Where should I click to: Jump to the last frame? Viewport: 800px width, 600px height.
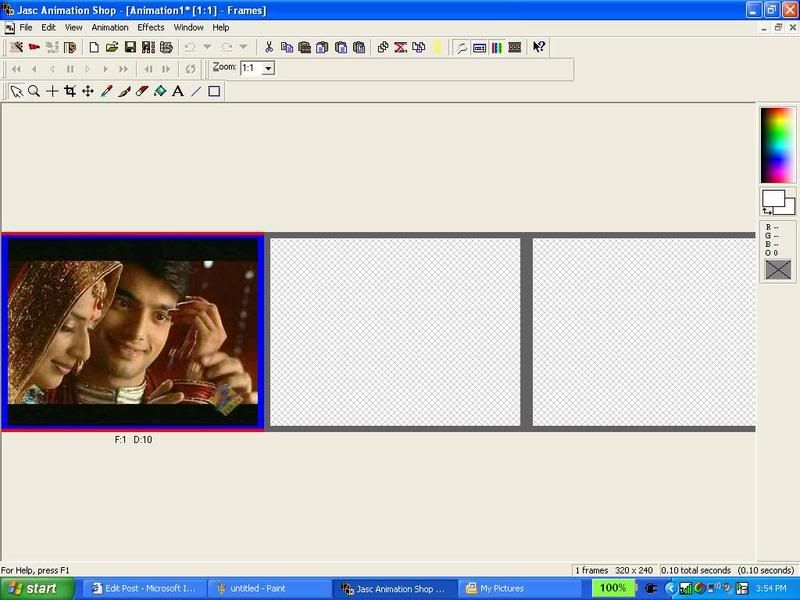point(123,69)
